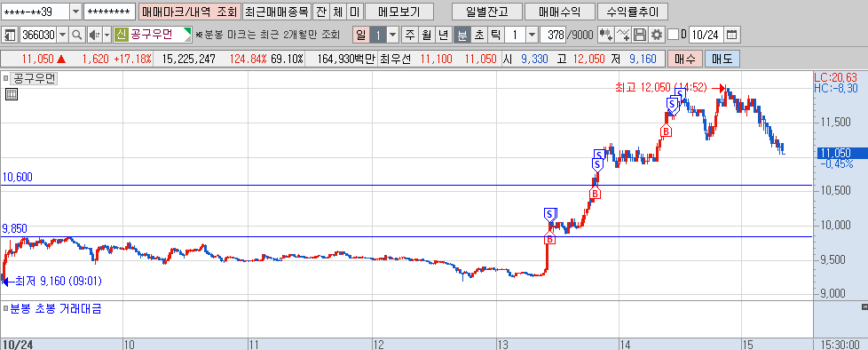This screenshot has width=868, height=350.
Task: Click the volume value 15,225,247
Action: click(188, 59)
